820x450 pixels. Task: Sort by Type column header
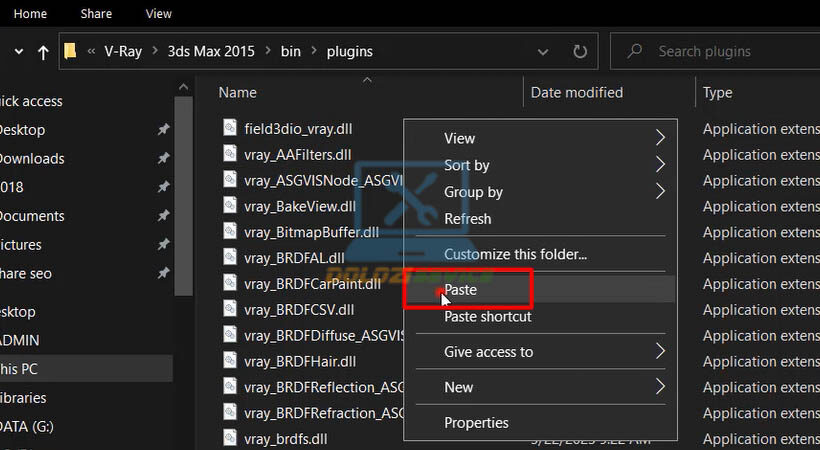tap(718, 93)
